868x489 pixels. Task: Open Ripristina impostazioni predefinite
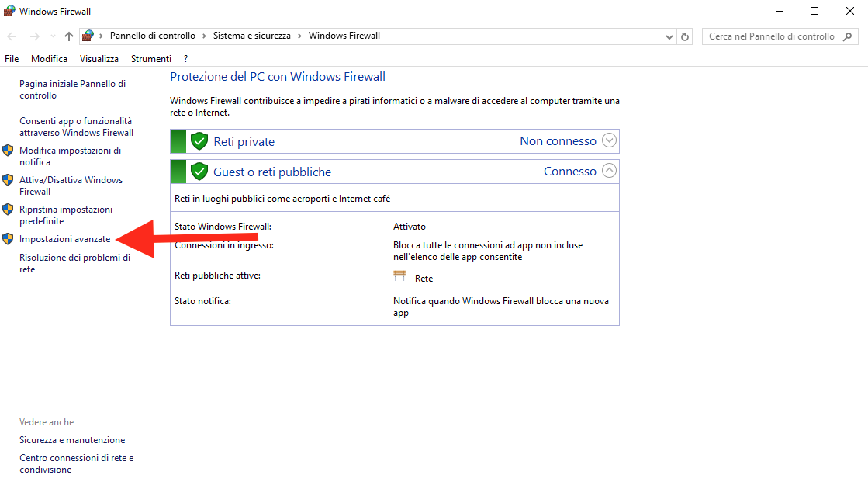point(66,215)
